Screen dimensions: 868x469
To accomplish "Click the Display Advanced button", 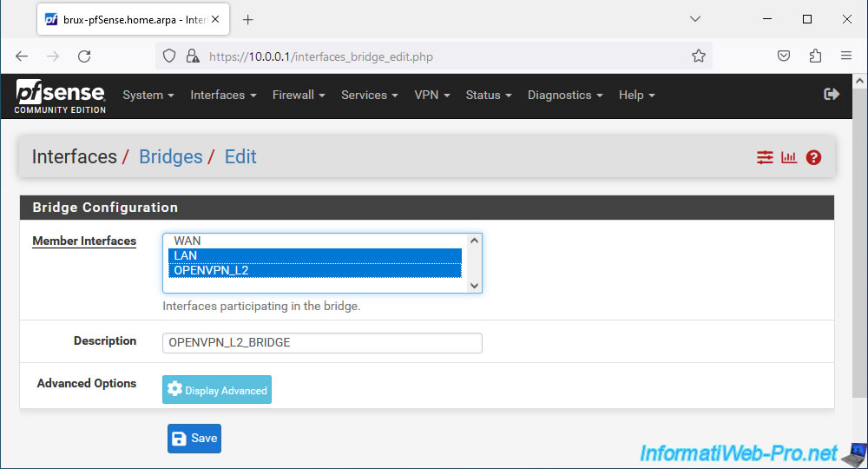I will [217, 390].
